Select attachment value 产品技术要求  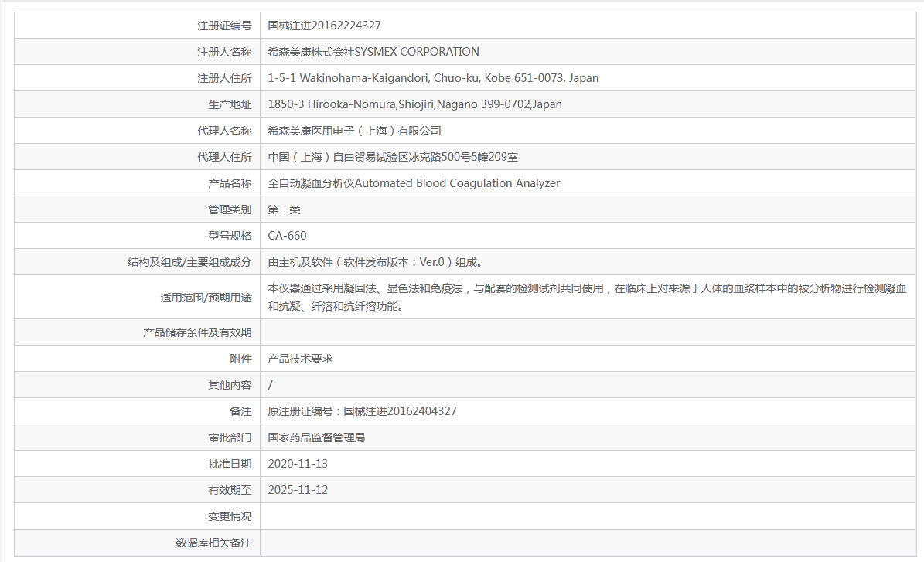click(x=301, y=359)
